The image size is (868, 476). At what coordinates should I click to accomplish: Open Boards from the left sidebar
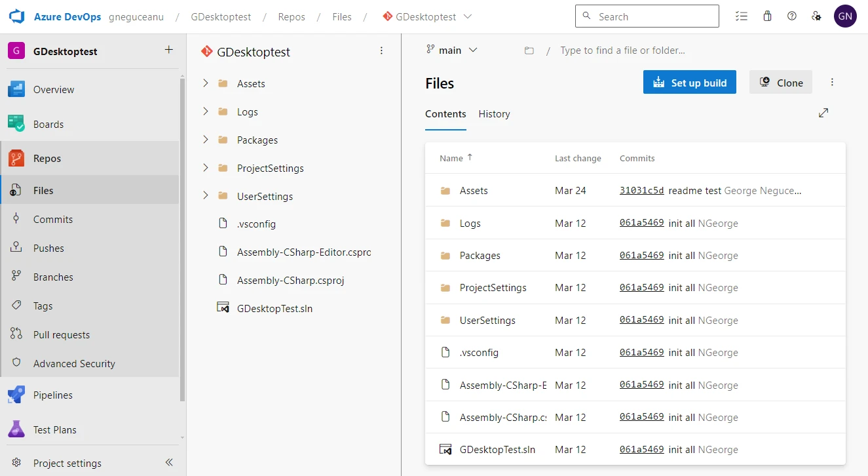click(x=50, y=124)
